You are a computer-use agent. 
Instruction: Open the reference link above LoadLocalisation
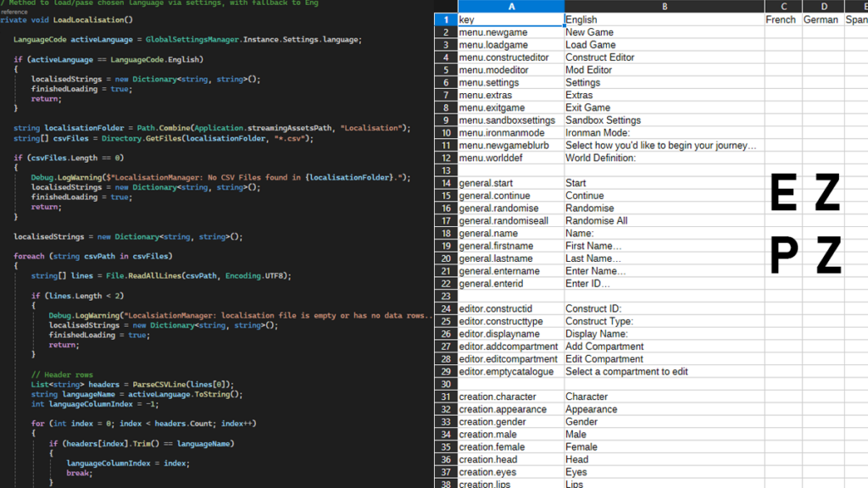[x=14, y=12]
